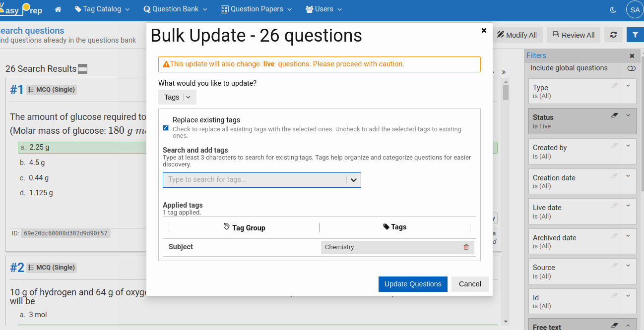Click the Home icon in the navigation bar
Screen dimensions: 644x330
coord(59,9)
